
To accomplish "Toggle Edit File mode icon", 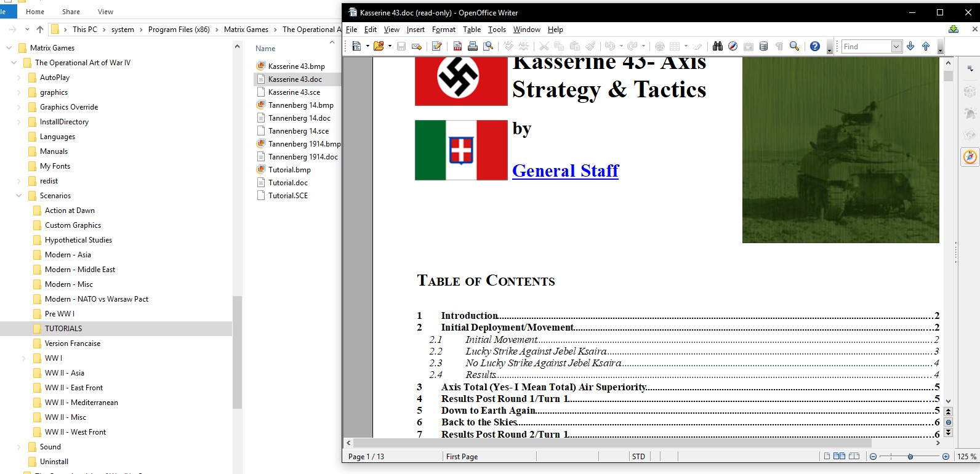I will 437,46.
